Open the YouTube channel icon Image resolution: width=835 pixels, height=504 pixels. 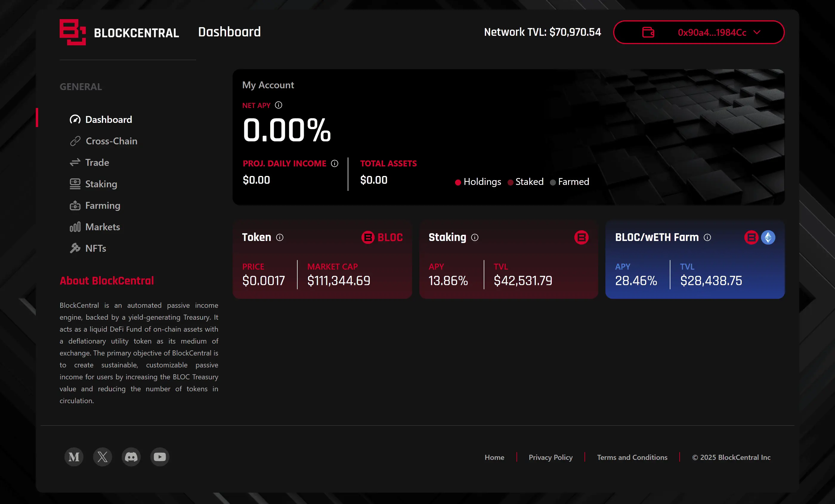tap(160, 457)
